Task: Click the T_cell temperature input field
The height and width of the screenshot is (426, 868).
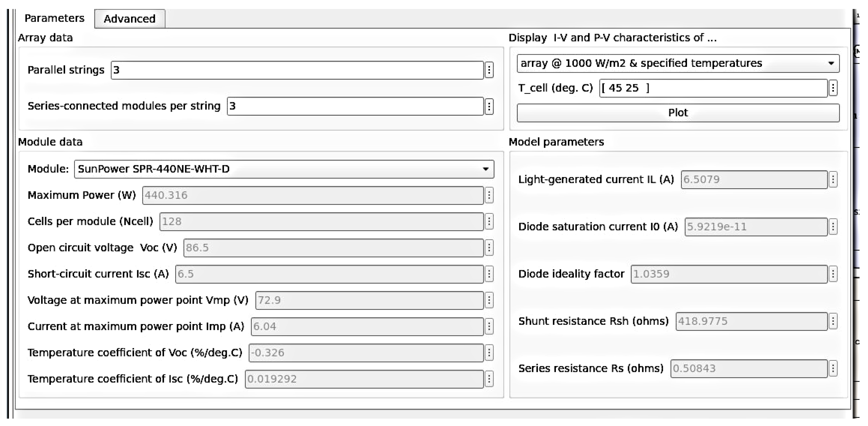Action: [713, 88]
